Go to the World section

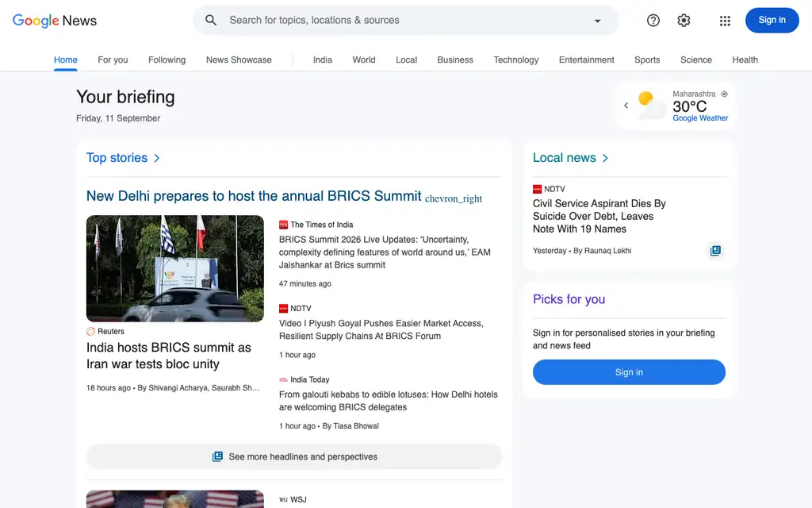364,60
